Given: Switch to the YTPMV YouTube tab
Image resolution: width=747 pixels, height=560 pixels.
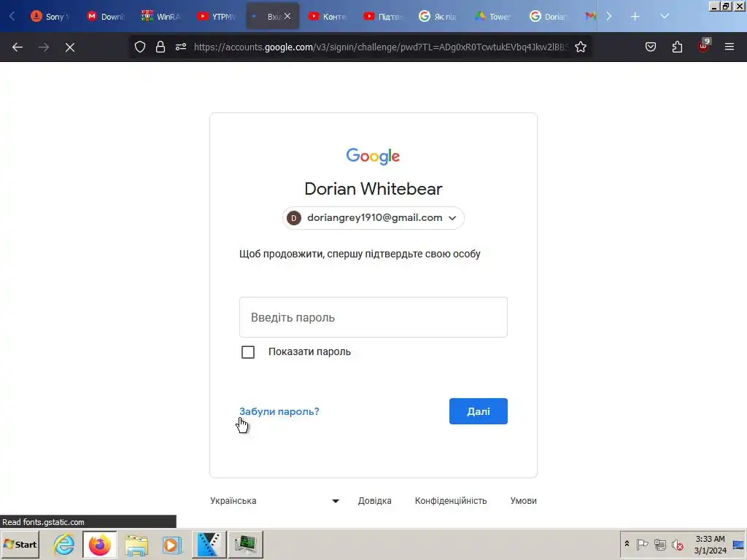Looking at the screenshot, I should pos(216,17).
